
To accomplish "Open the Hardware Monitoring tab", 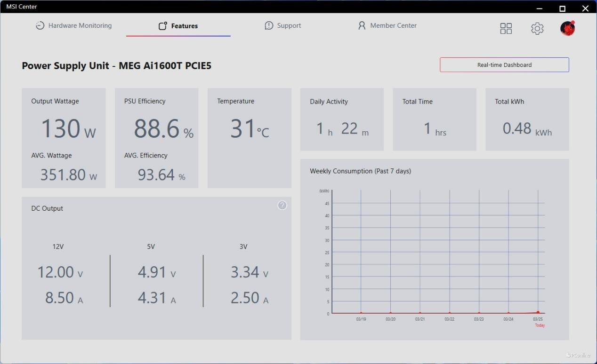I will click(x=74, y=26).
